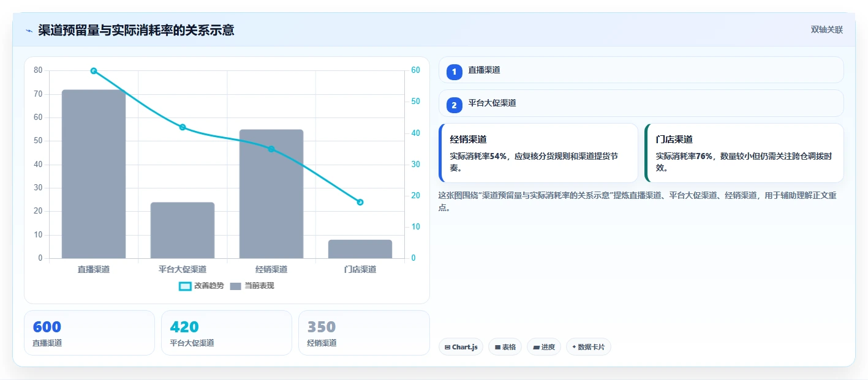Click the 平台大促渠道 bar in the chart
This screenshot has height=380, width=868.
pyautogui.click(x=183, y=230)
